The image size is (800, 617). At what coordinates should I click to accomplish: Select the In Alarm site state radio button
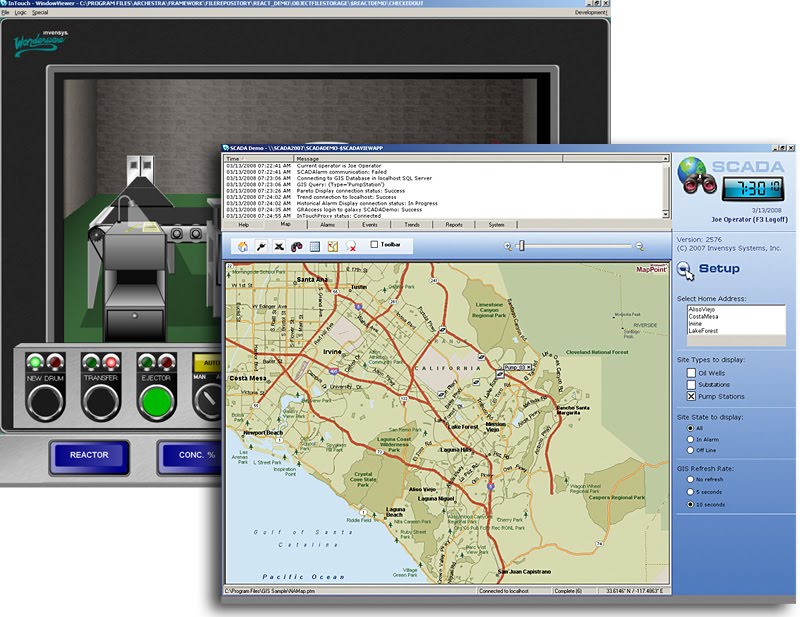tap(690, 439)
